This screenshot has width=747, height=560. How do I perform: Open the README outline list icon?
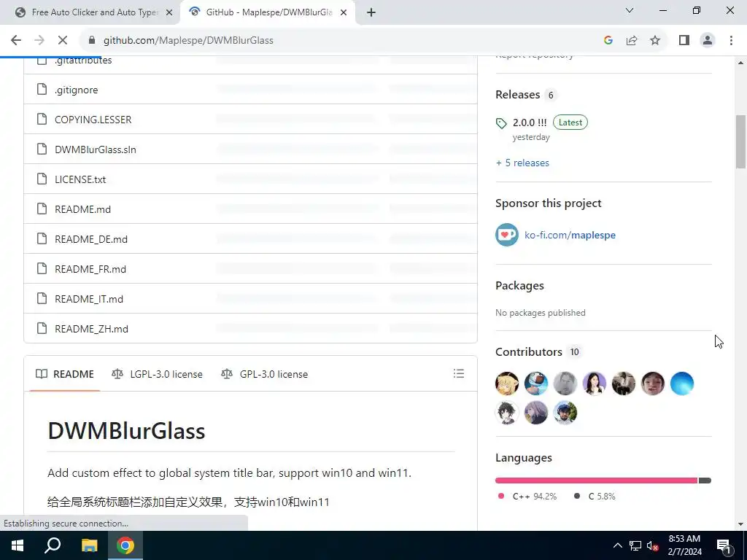coord(458,374)
